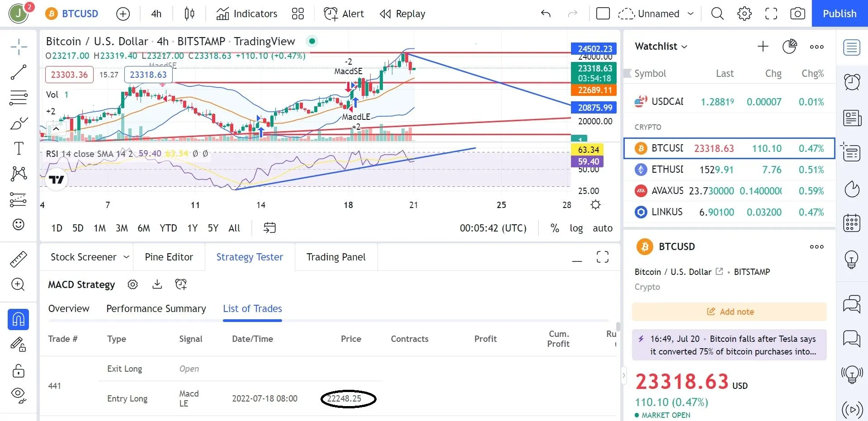Image resolution: width=868 pixels, height=421 pixels.
Task: Open watchlist advanced view pie icon
Action: [789, 47]
